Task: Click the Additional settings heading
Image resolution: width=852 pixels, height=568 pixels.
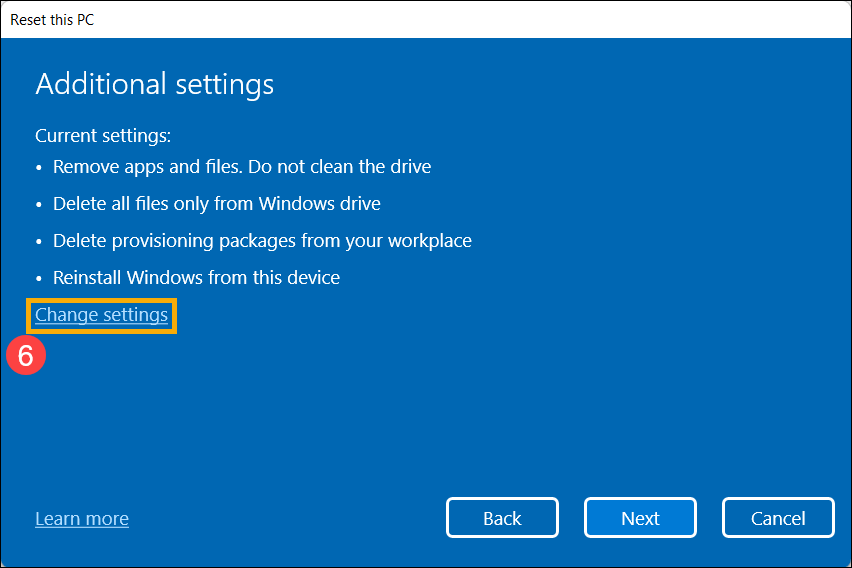Action: pyautogui.click(x=154, y=84)
